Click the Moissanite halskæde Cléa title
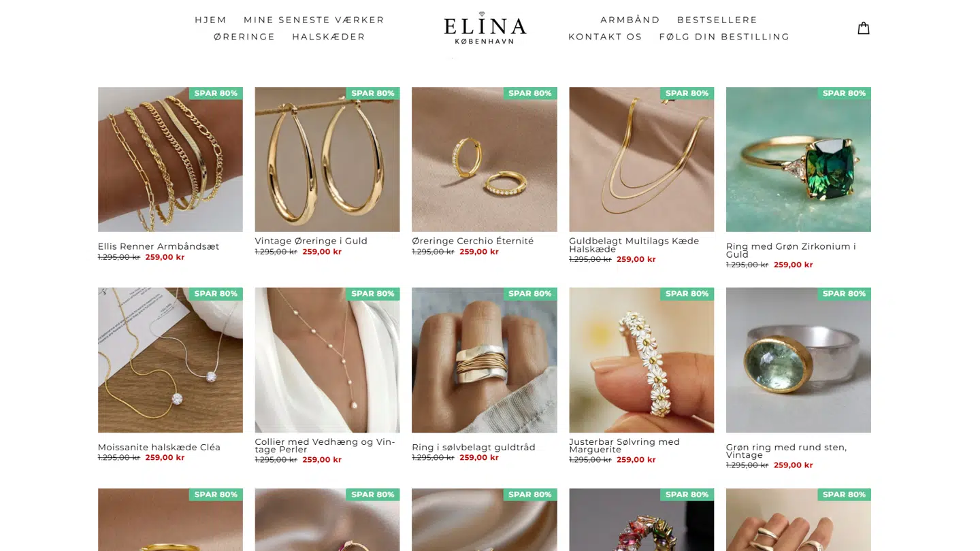The image size is (980, 551). (x=159, y=447)
